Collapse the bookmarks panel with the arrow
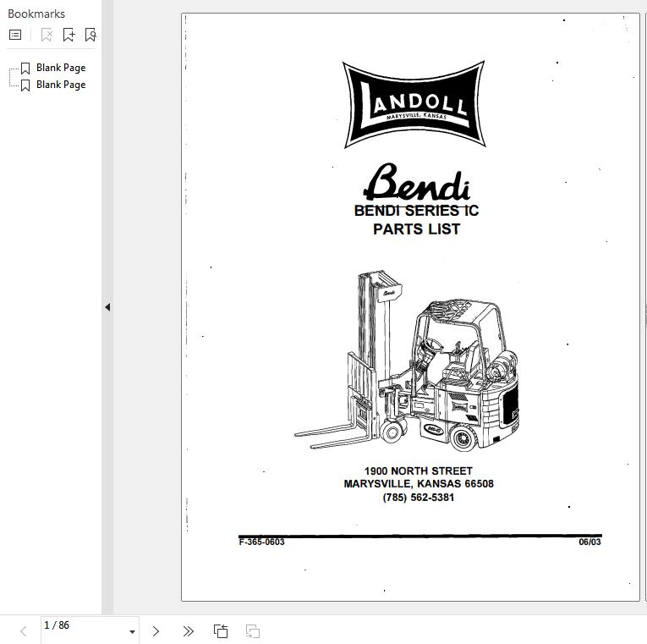 point(107,307)
